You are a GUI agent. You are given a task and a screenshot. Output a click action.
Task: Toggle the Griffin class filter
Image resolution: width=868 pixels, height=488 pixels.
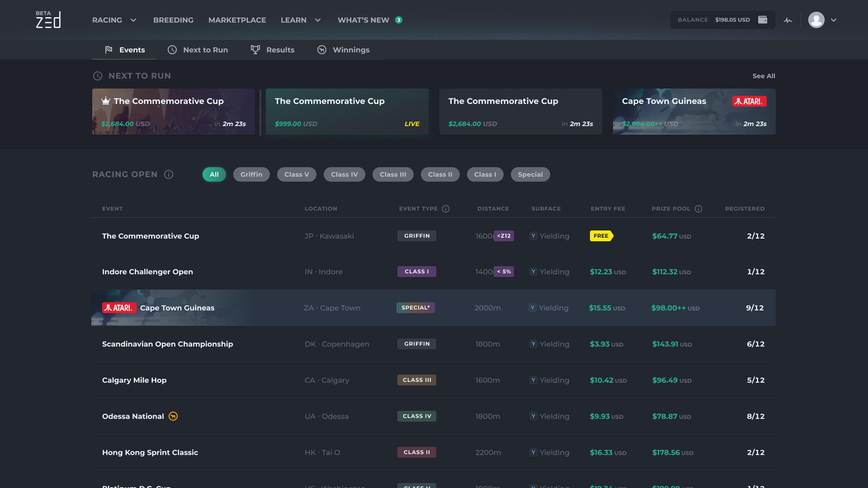tap(251, 174)
